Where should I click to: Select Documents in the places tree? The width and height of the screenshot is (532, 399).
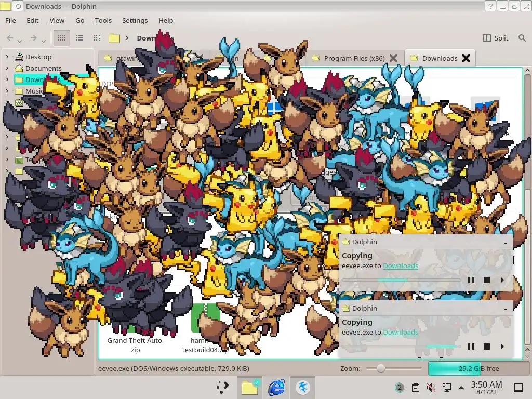pos(44,68)
